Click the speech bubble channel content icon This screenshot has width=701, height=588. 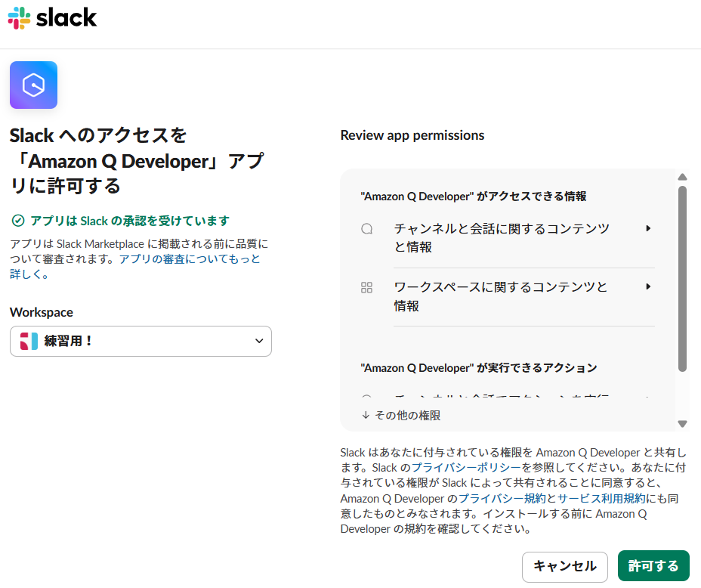(367, 228)
